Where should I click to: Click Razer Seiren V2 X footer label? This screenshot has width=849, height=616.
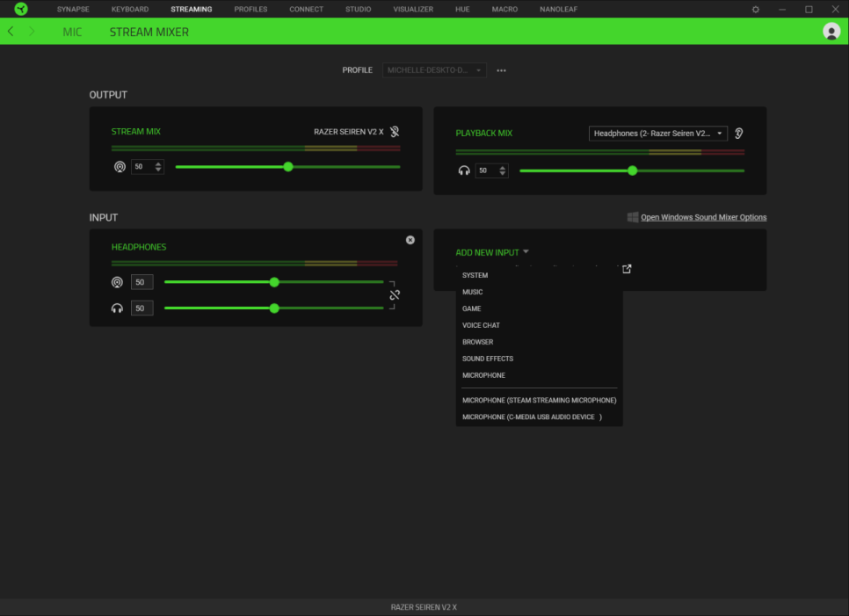[x=424, y=607]
